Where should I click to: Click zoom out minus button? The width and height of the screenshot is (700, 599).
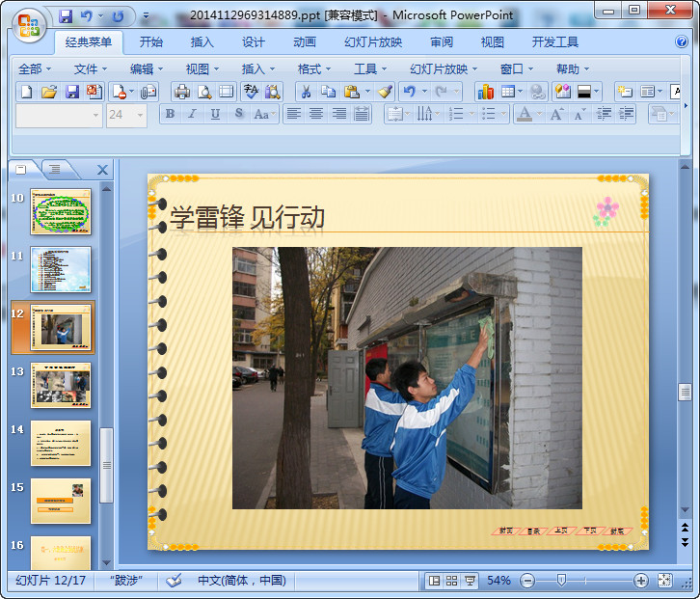pyautogui.click(x=527, y=581)
